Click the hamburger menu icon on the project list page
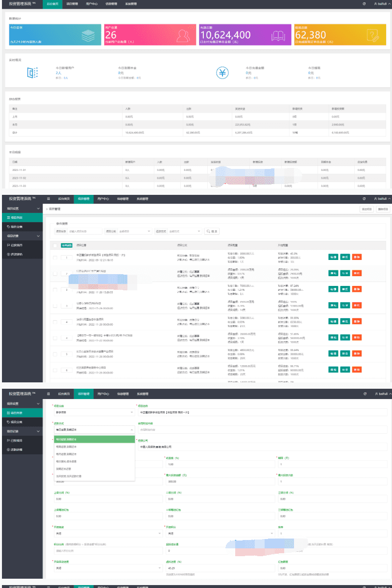This screenshot has height=588, width=392. coord(49,199)
